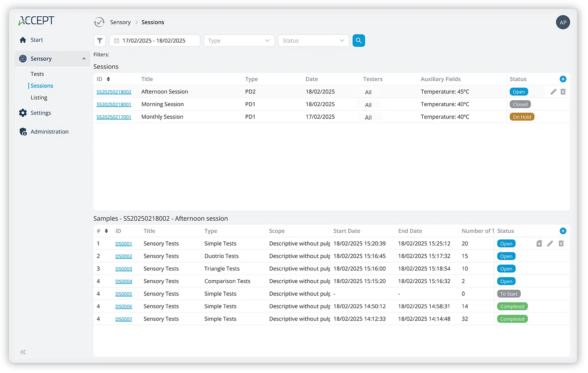Sort sessions by ID column
Viewport: 588px width, 373px height.
coord(108,79)
